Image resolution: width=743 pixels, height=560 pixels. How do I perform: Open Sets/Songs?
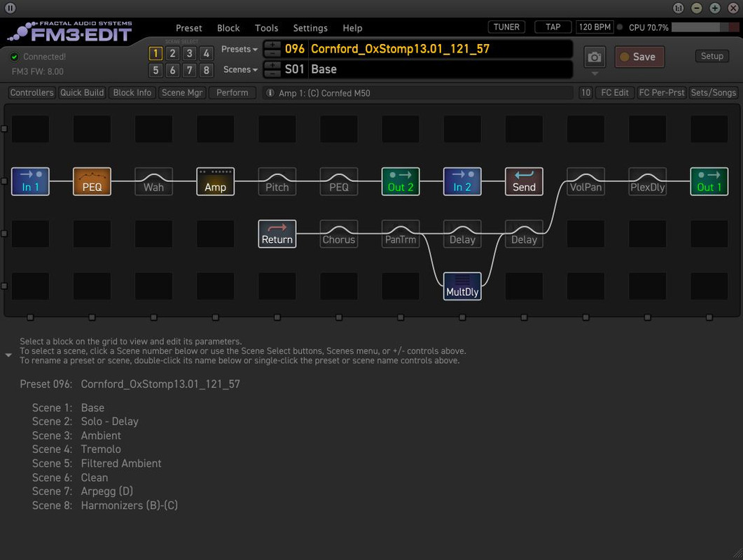(x=713, y=93)
